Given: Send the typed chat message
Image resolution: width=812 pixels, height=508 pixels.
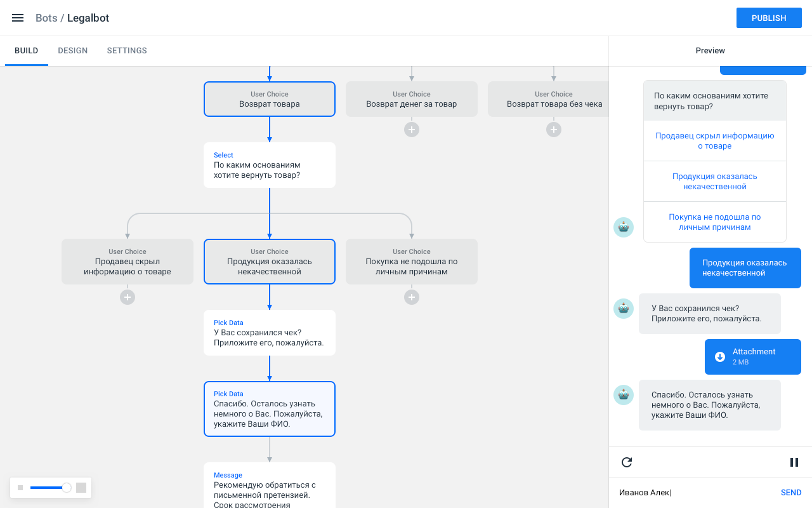Looking at the screenshot, I should [x=790, y=493].
